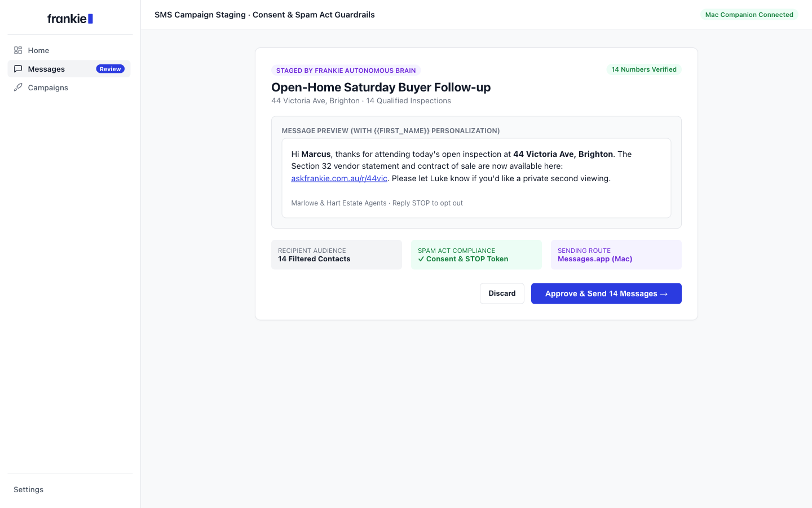Screen dimensions: 812x508
Task: Click the Sending Route Messages.app card
Action: (616, 255)
